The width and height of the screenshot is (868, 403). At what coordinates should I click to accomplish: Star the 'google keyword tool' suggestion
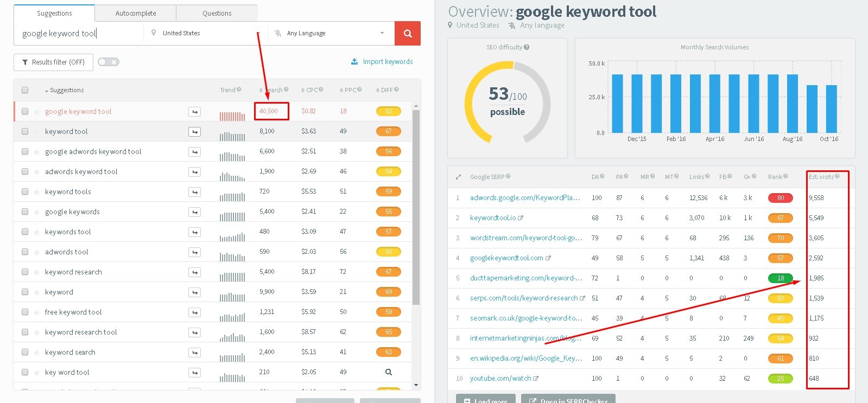(x=37, y=112)
